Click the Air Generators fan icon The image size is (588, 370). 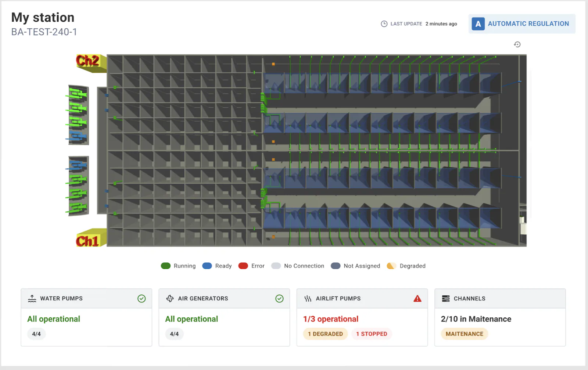click(170, 299)
